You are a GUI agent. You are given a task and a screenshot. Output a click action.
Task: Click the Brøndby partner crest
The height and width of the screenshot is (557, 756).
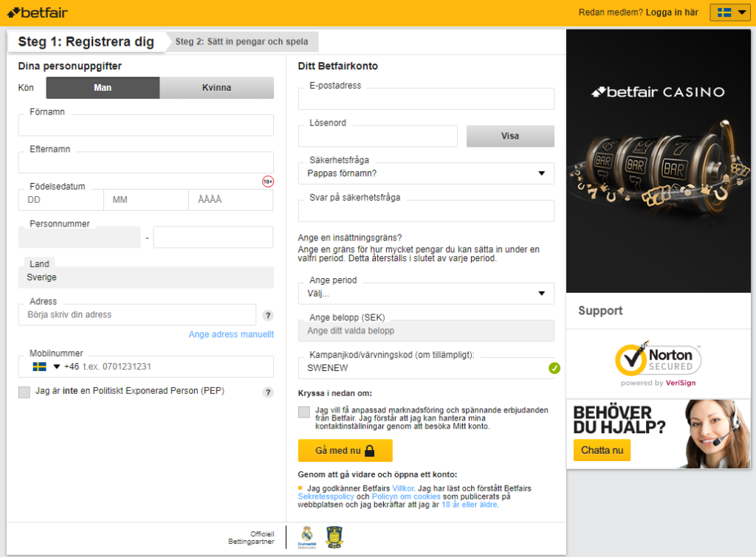[x=334, y=537]
